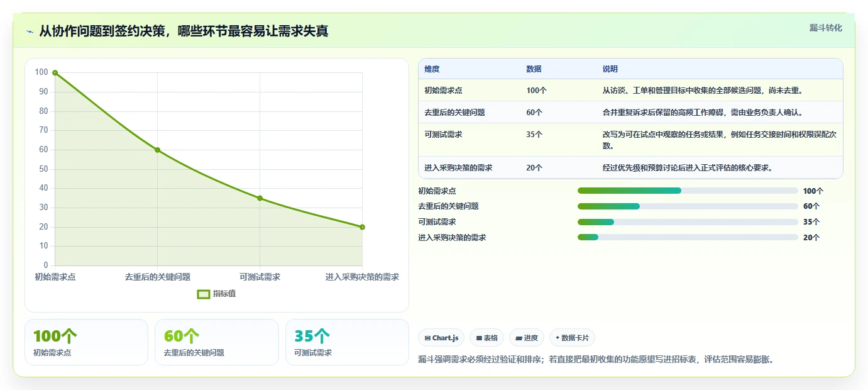Click the 20个 progress value label
The image size is (868, 390).
tap(811, 237)
